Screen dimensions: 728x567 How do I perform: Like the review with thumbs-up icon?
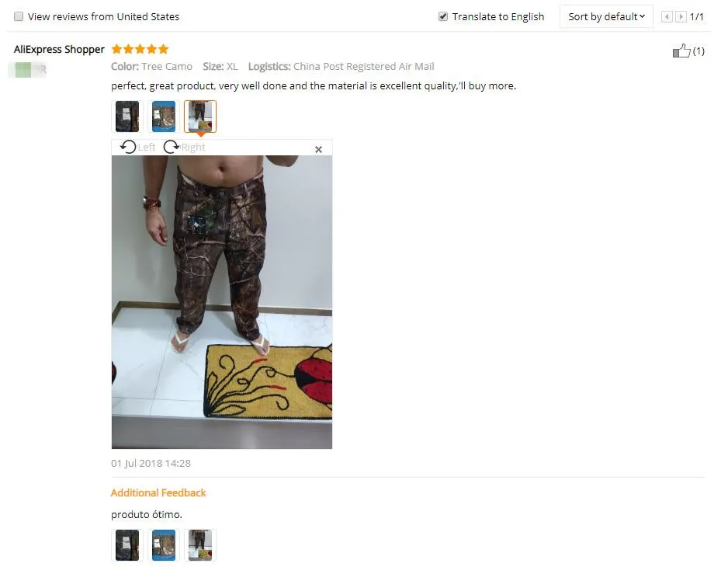tap(681, 50)
